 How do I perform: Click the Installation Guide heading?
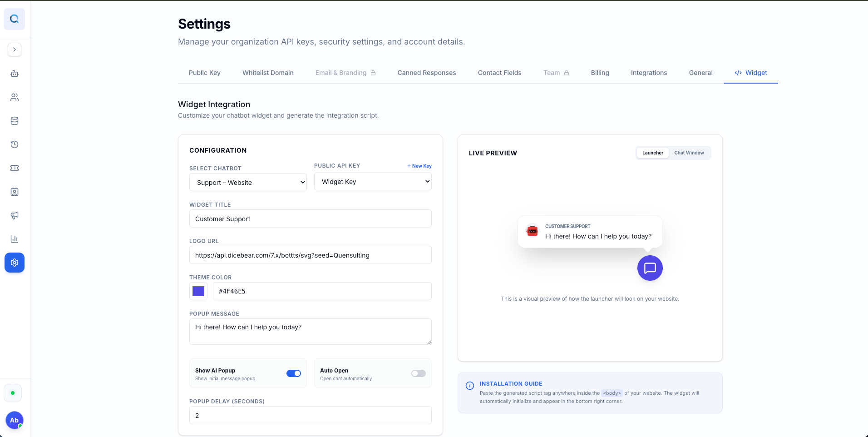pyautogui.click(x=511, y=384)
